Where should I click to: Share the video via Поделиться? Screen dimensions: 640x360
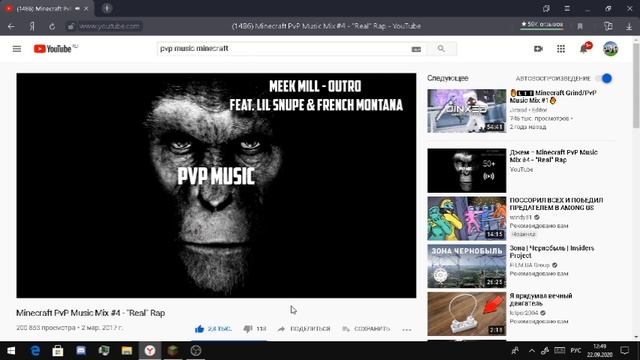pyautogui.click(x=304, y=329)
